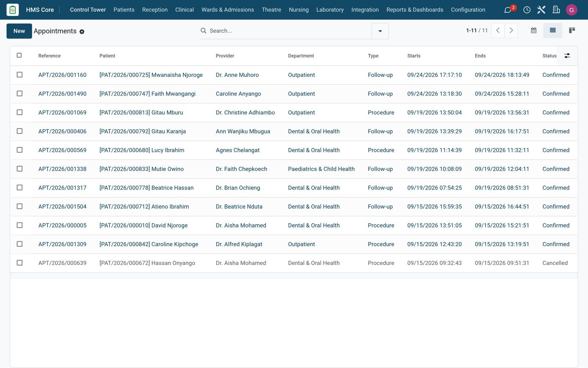Open the Configuration menu

468,10
